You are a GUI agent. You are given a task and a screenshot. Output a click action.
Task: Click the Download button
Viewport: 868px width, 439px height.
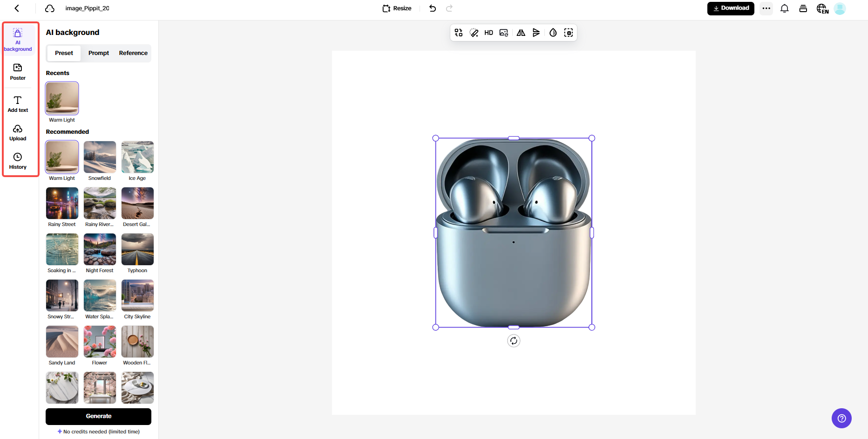click(731, 8)
